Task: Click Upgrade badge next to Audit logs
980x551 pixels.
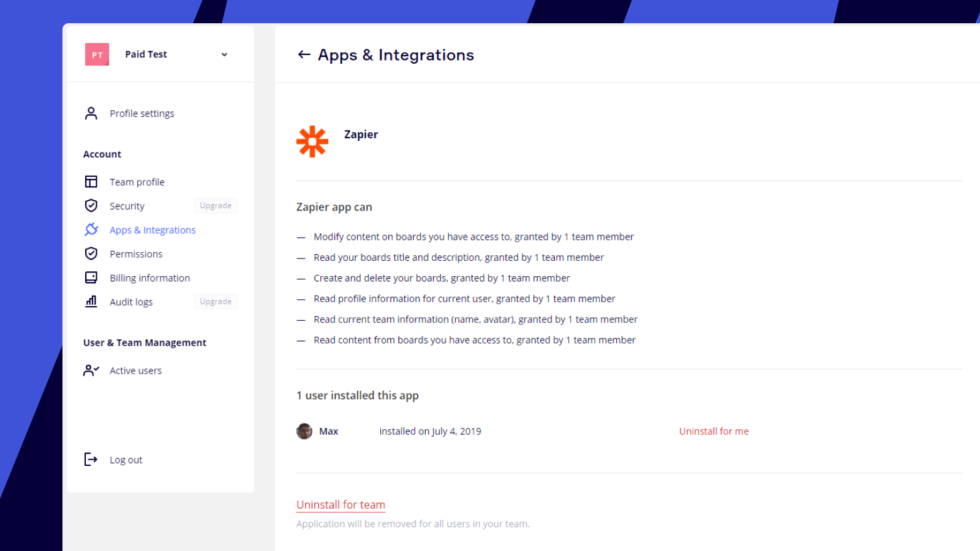Action: [216, 301]
